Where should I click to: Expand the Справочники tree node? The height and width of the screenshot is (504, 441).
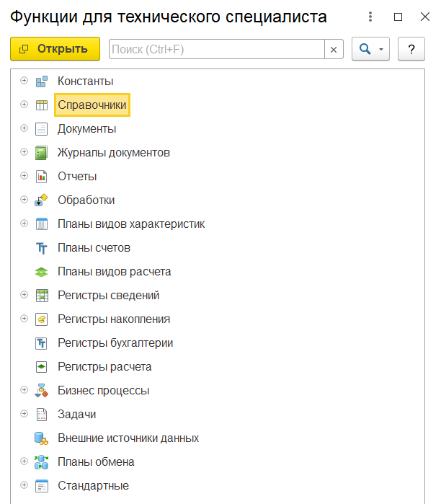click(24, 105)
